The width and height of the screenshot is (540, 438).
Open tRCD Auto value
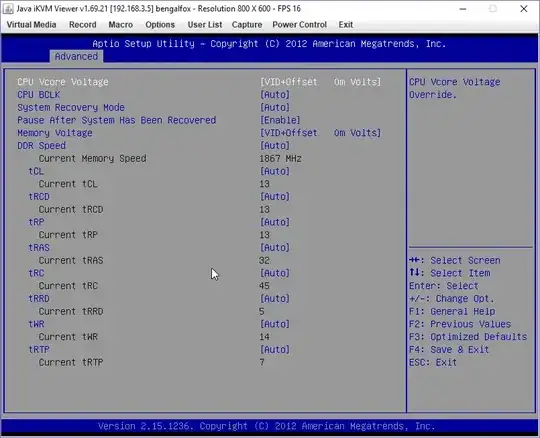pyautogui.click(x=275, y=197)
